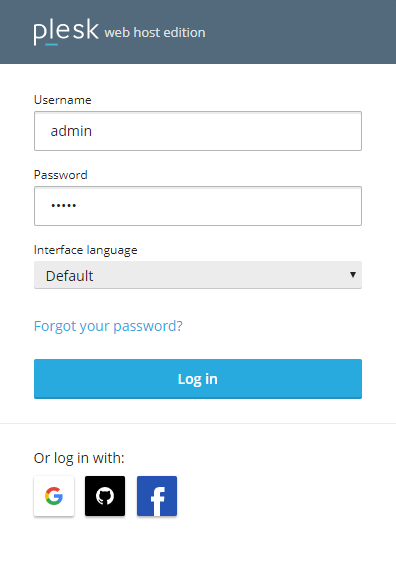Focus the Username input field
396x572 pixels.
point(198,131)
